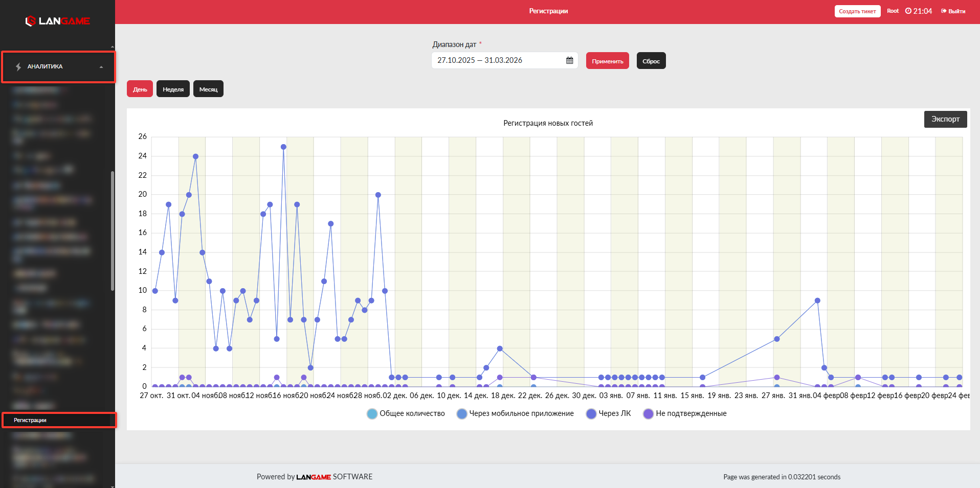Open the date range picker field

[x=504, y=60]
